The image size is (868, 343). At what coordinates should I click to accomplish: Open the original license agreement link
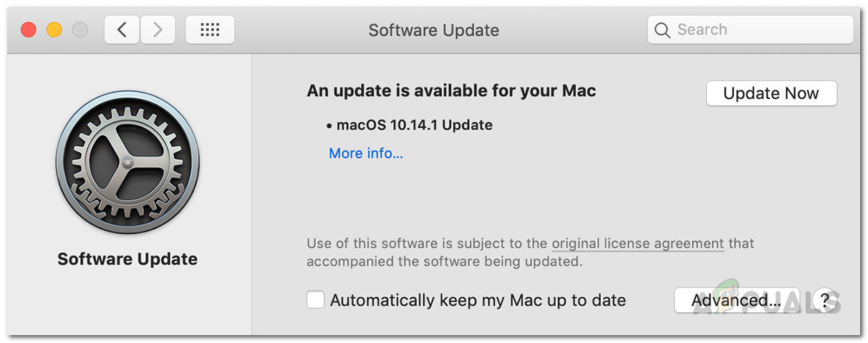637,243
